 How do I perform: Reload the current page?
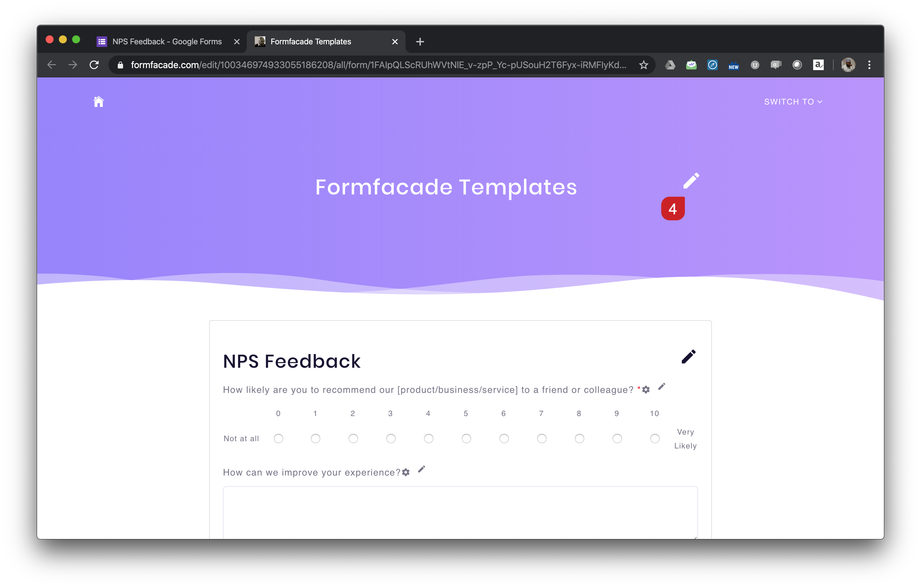pos(94,65)
